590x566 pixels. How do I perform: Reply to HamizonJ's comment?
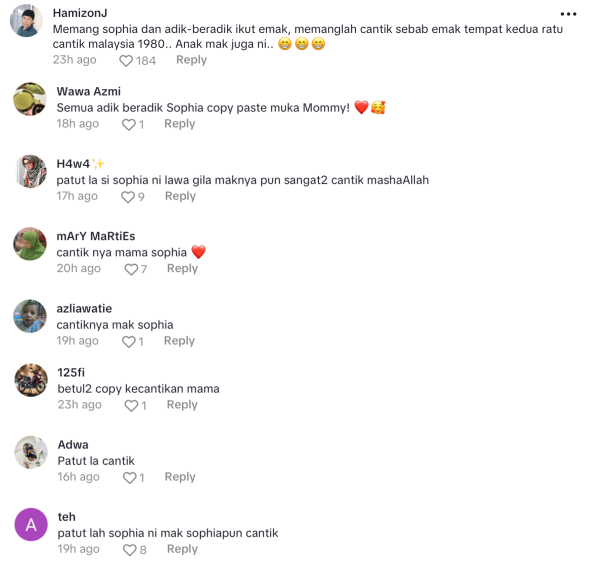click(192, 60)
